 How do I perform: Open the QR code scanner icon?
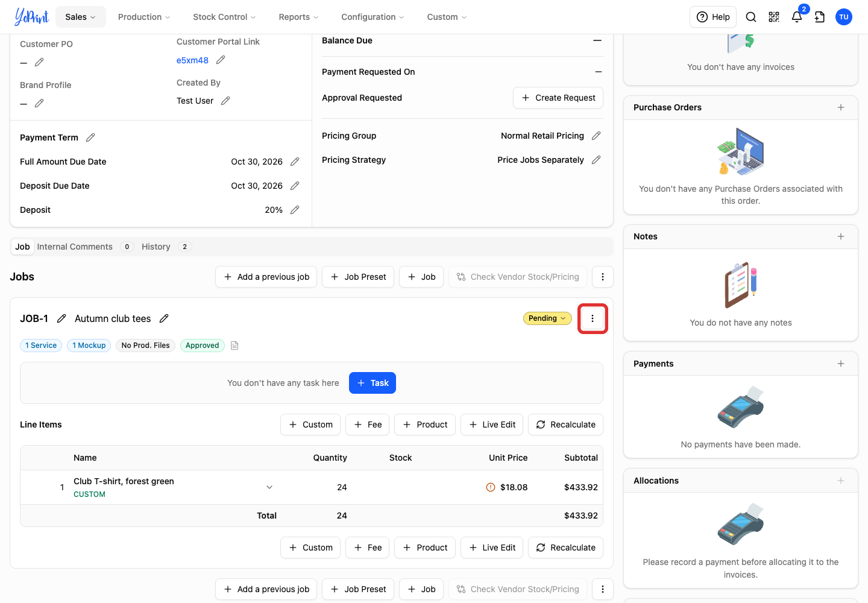coord(774,17)
